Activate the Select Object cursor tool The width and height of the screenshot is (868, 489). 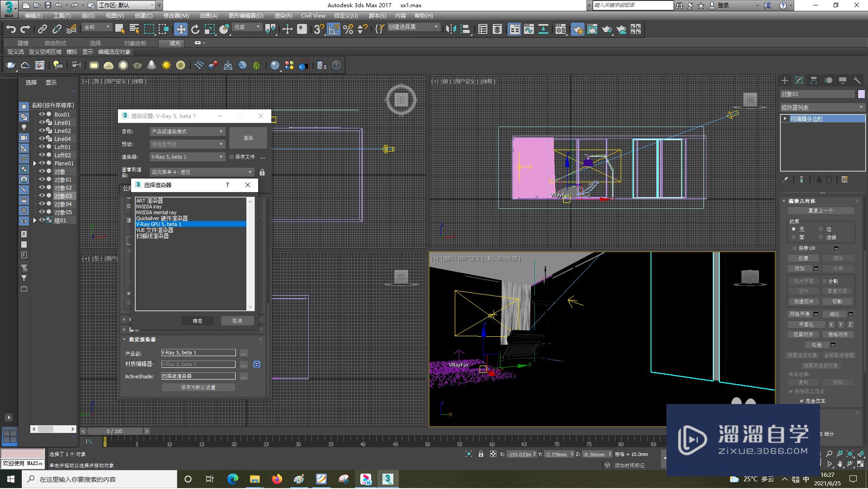click(119, 29)
